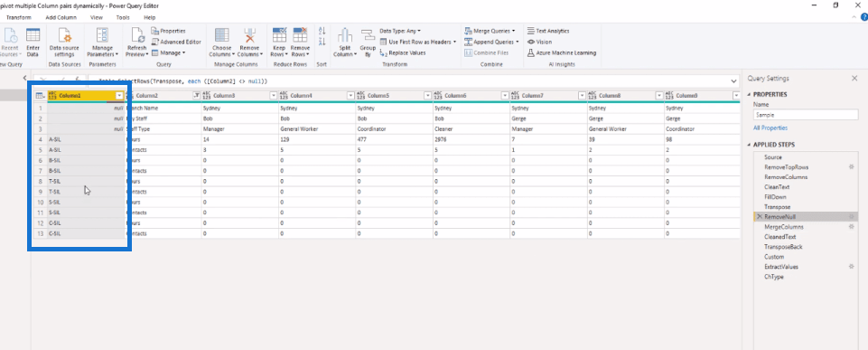Open the View ribbon tab
The width and height of the screenshot is (868, 350).
point(97,17)
